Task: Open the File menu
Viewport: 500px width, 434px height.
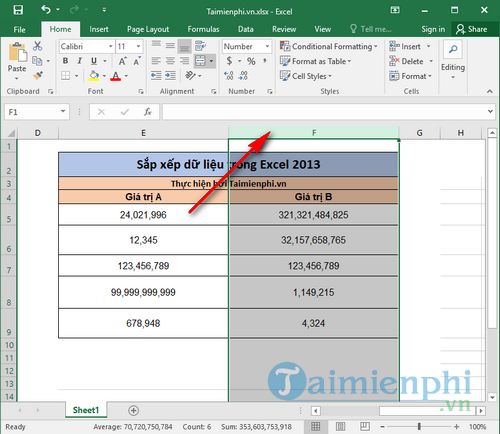Action: coord(19,29)
